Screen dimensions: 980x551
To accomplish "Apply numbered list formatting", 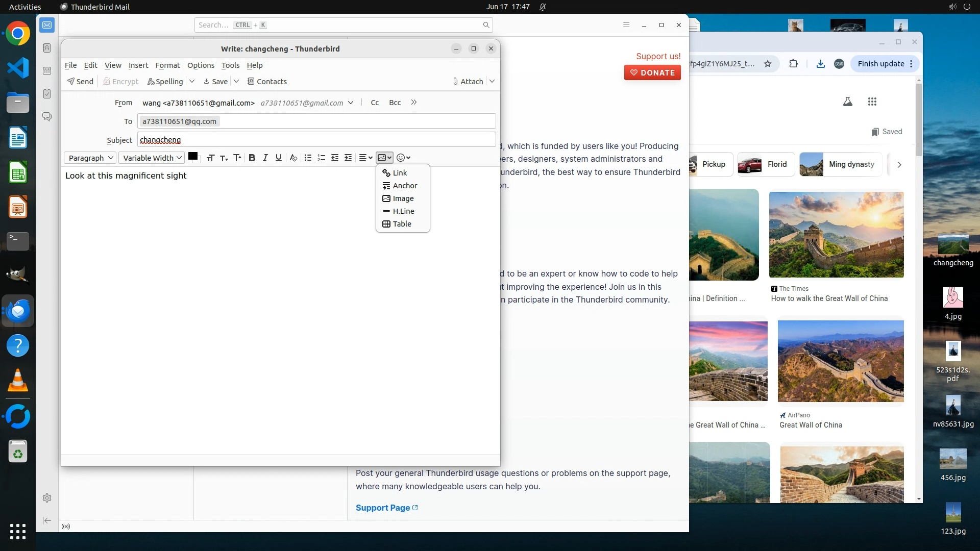I will click(321, 158).
